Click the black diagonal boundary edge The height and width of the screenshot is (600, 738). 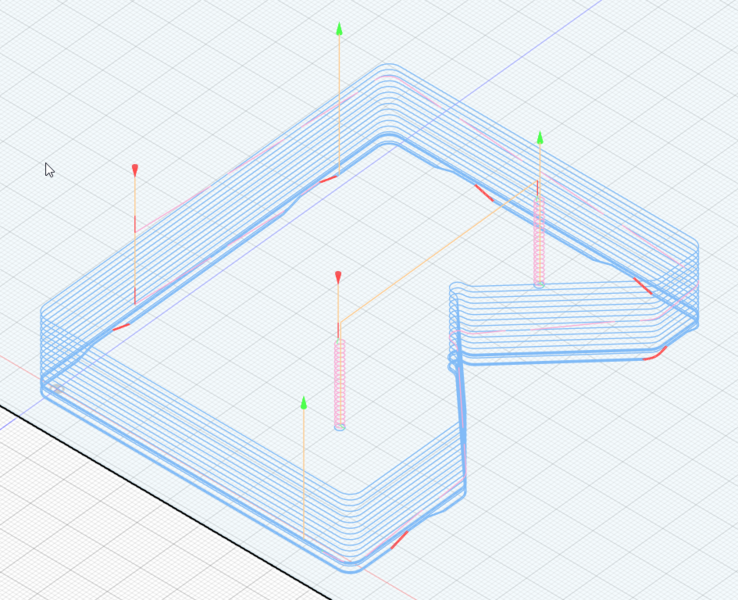[150, 480]
